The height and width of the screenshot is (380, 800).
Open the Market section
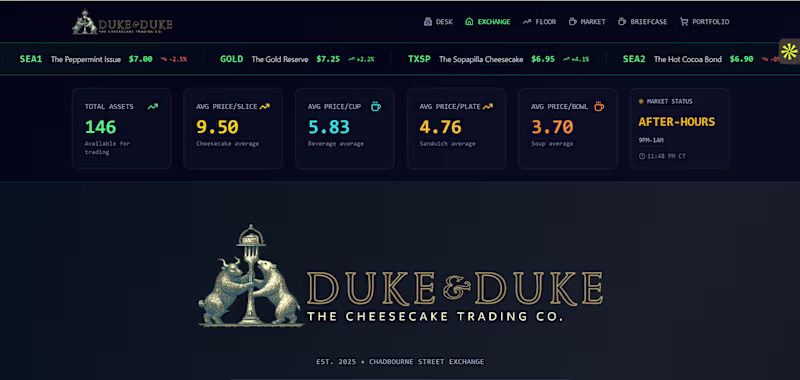[x=587, y=22]
